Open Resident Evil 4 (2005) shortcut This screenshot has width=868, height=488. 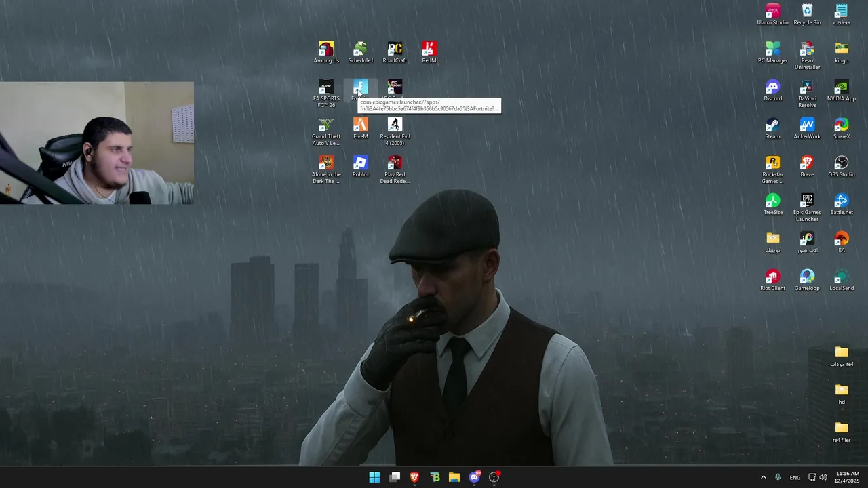coord(395,131)
